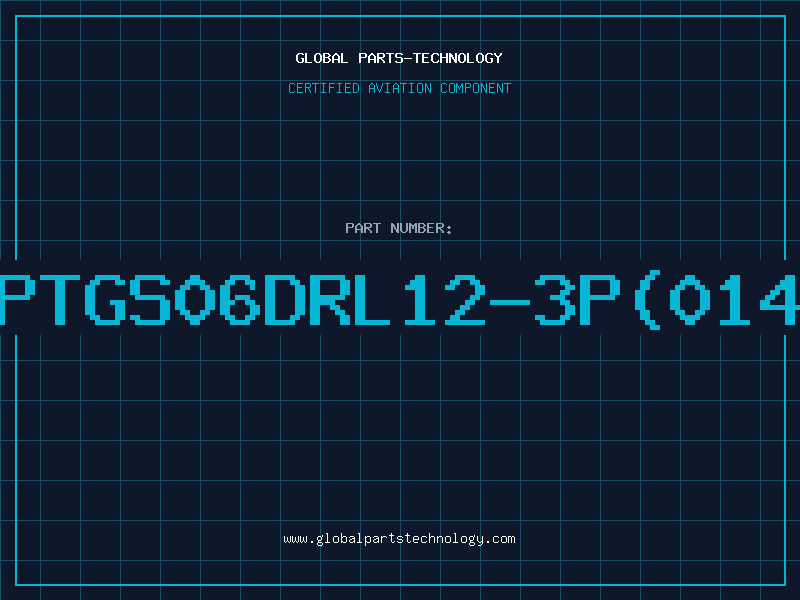Click the PART NUMBER: label
This screenshot has width=800, height=600.
click(399, 228)
